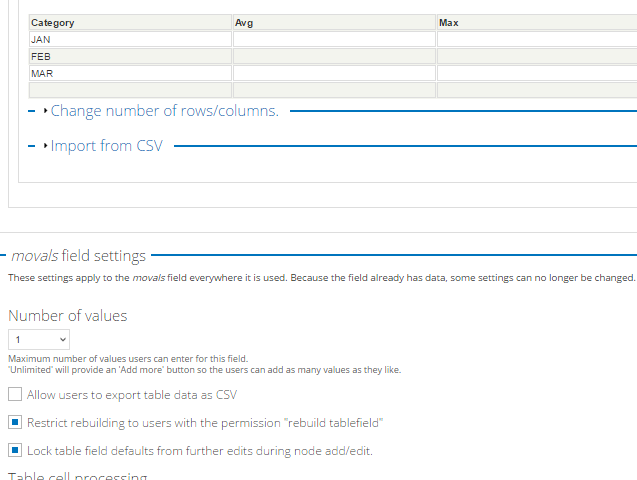This screenshot has height=480, width=637.
Task: Uncheck Restrict rebuilding to rebuild tablefield permission
Action: (x=15, y=422)
